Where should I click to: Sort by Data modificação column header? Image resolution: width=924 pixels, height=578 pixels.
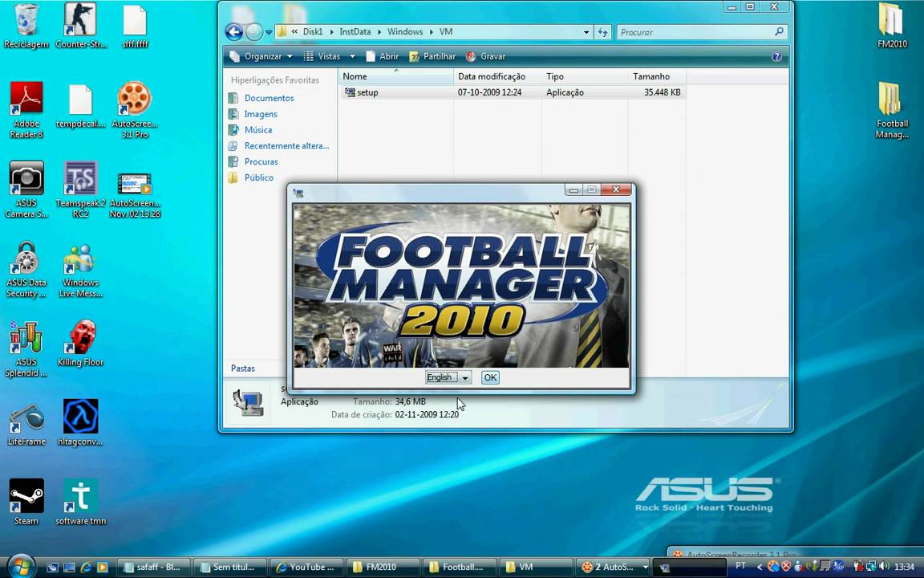pyautogui.click(x=491, y=76)
